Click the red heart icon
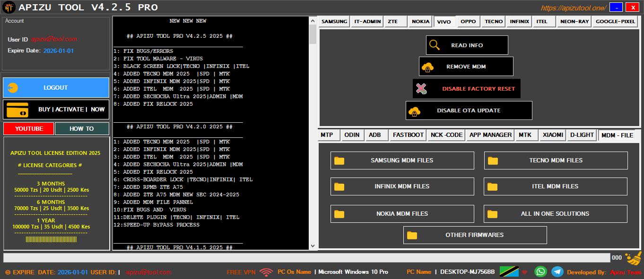Image resolution: width=644 pixels, height=279 pixels. (524, 272)
